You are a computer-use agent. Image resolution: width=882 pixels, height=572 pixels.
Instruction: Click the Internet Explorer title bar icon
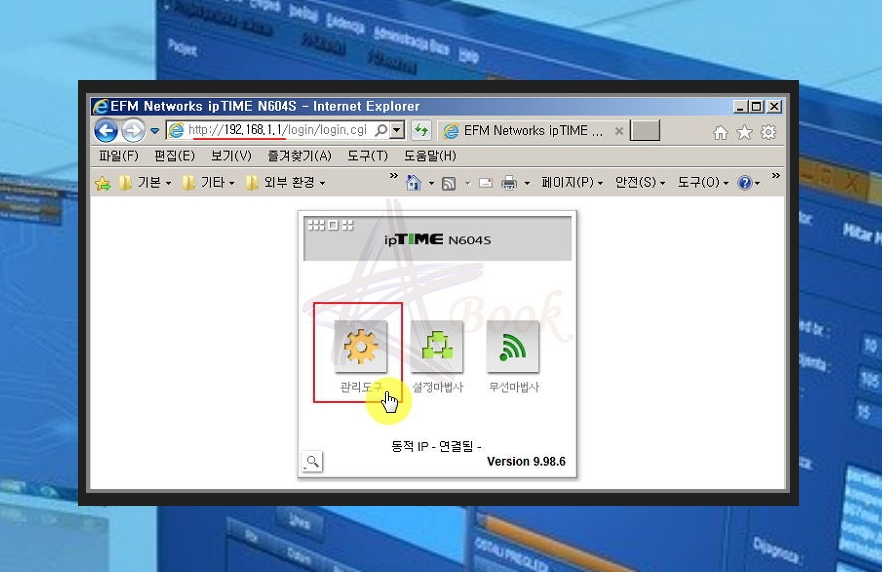(101, 106)
